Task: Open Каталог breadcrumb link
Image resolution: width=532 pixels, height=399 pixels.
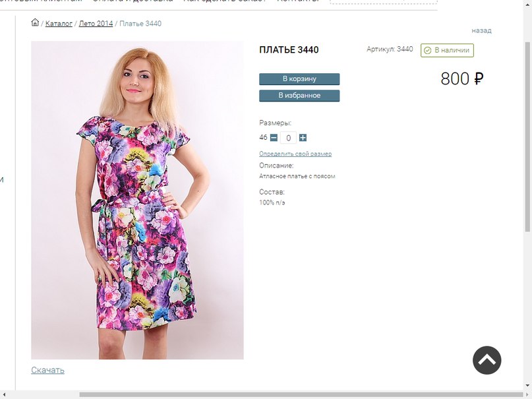Action: pos(59,23)
